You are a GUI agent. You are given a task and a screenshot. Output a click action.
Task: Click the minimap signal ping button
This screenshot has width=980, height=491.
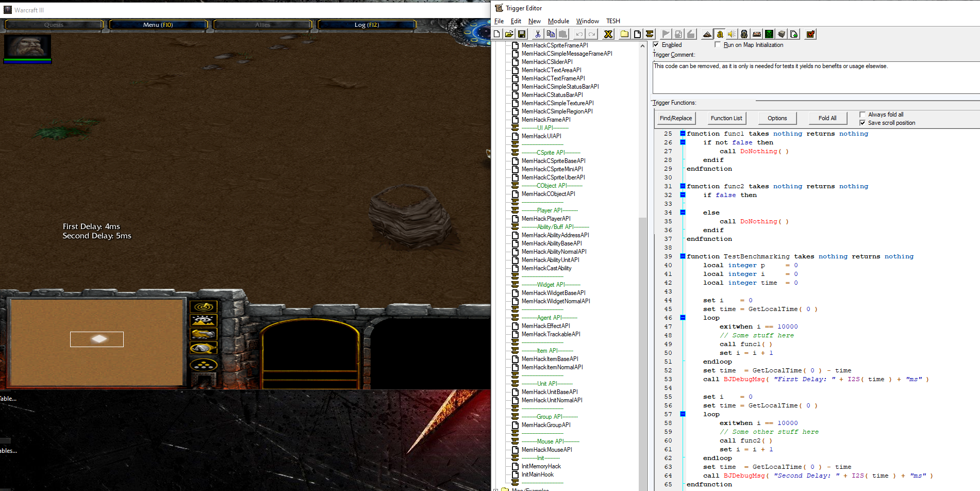point(204,307)
